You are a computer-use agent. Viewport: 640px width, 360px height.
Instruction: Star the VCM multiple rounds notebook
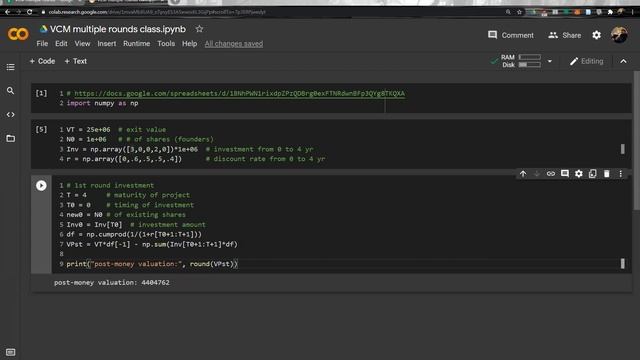199,29
